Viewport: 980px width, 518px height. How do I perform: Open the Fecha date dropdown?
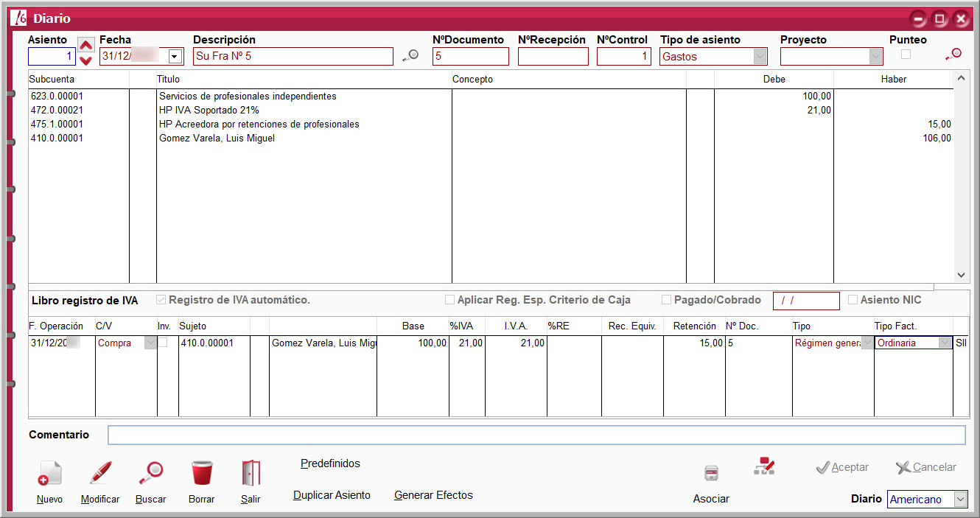tap(175, 57)
